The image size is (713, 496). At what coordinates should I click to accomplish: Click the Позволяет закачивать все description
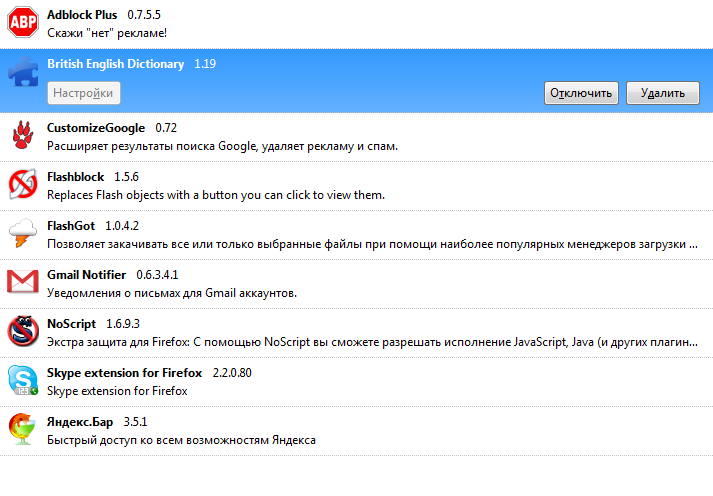pos(372,244)
